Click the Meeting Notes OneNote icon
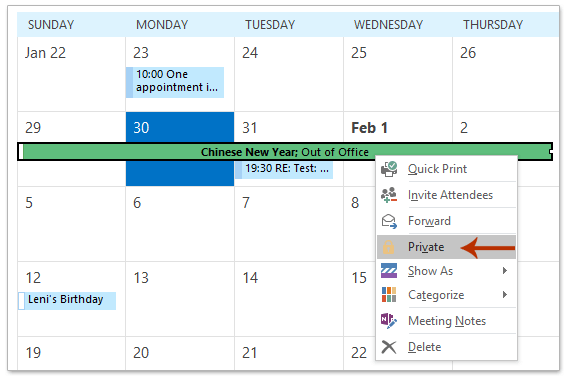The width and height of the screenshot is (567, 380). (x=389, y=321)
